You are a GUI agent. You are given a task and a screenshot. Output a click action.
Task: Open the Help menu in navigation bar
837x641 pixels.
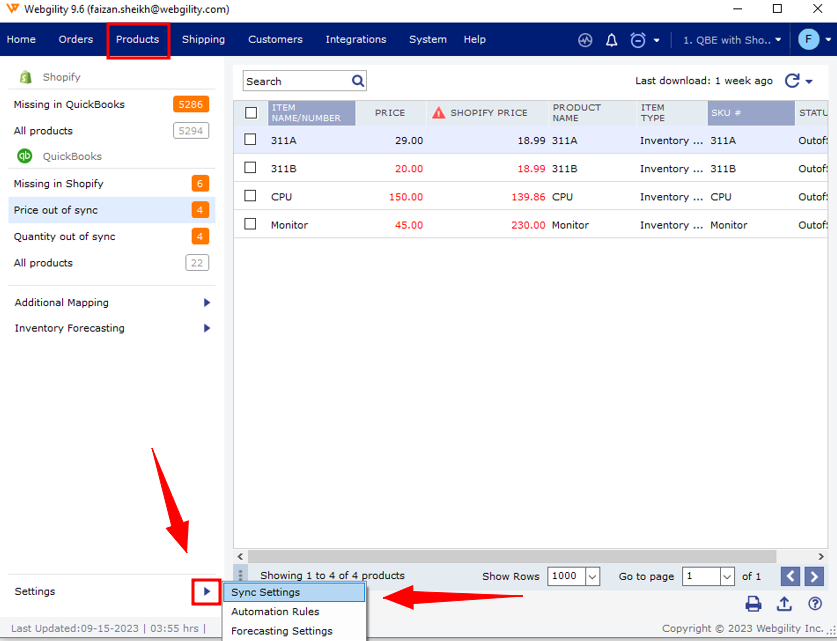pyautogui.click(x=475, y=39)
